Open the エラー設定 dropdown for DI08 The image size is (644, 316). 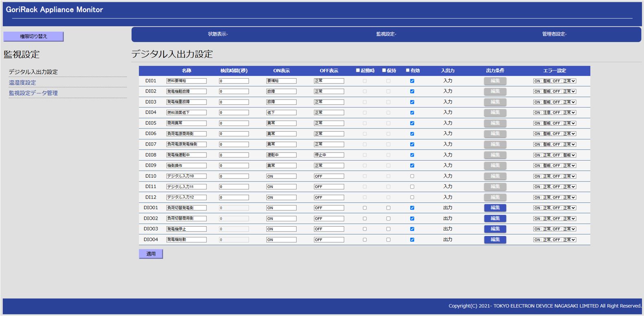click(554, 155)
